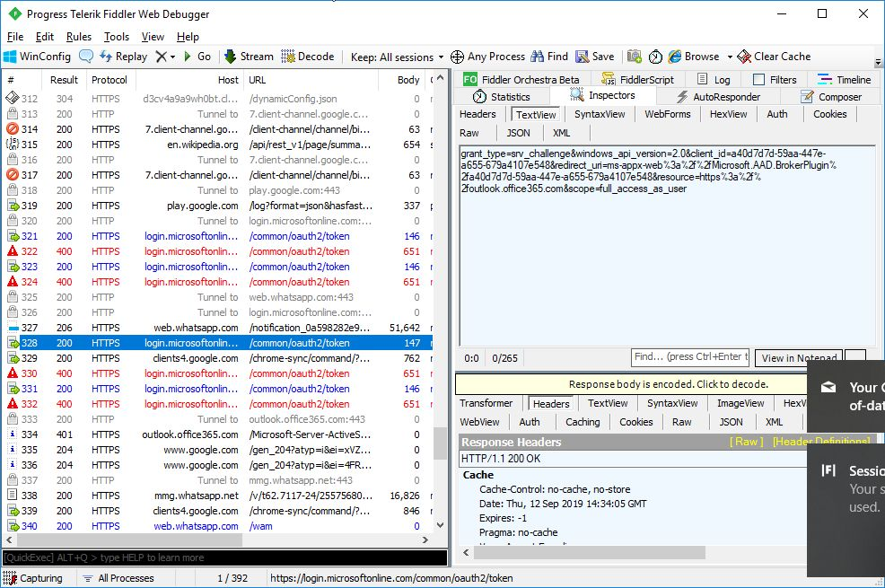Click response headers horizontal scrollbar
This screenshot has width=885, height=588.
click(x=589, y=552)
